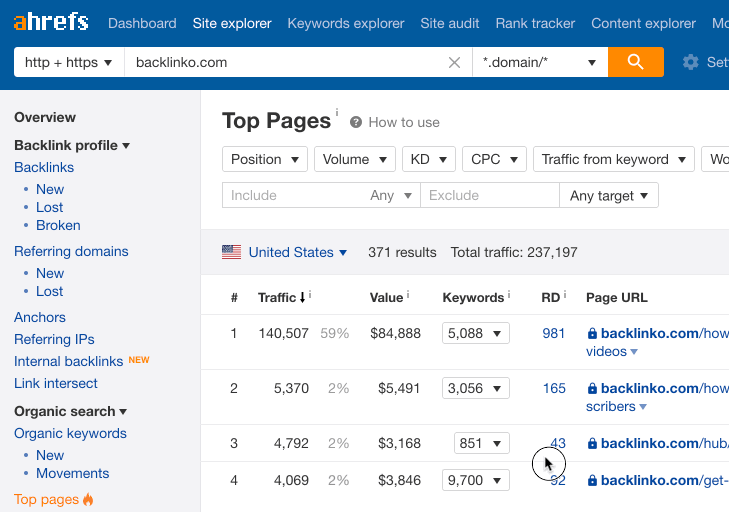Open Content explorer

tap(643, 23)
